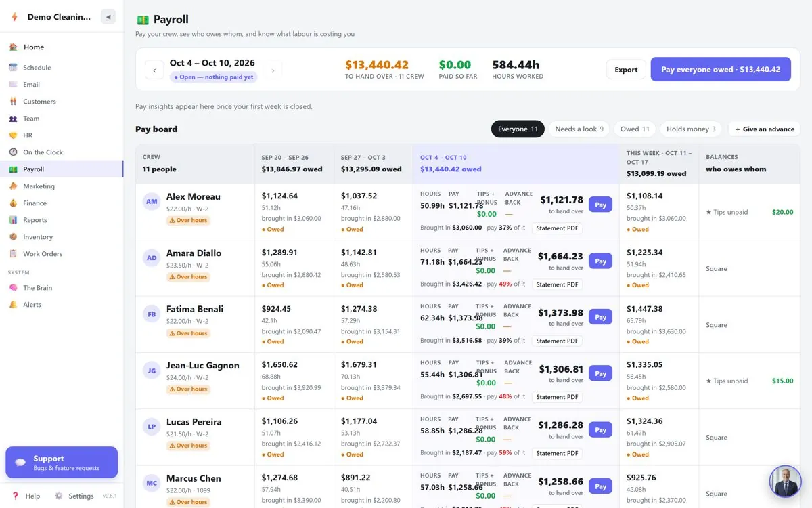This screenshot has height=508, width=812.
Task: Pay Amara Diallo's $1,664.23
Action: [x=600, y=261]
